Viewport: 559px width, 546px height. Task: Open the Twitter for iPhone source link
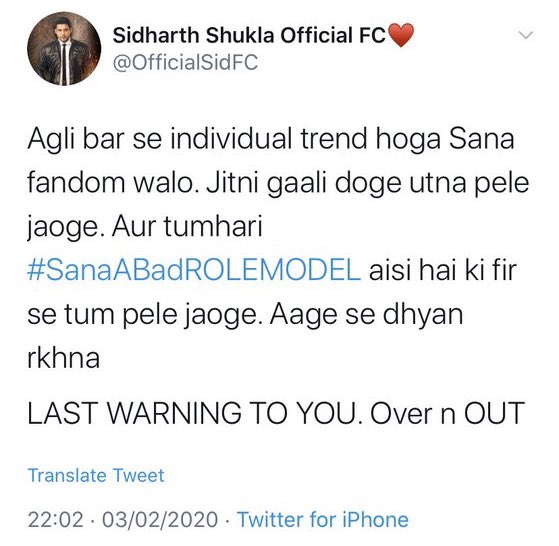[x=323, y=519]
